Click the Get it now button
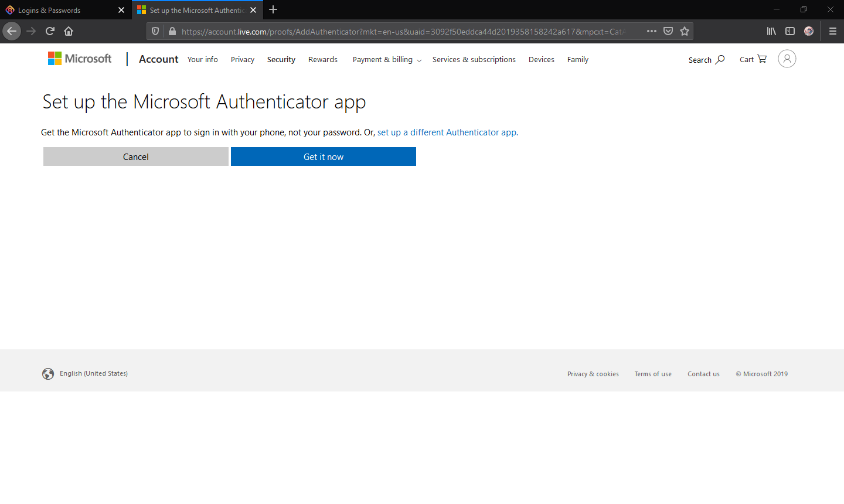The height and width of the screenshot is (504, 844). coord(324,156)
